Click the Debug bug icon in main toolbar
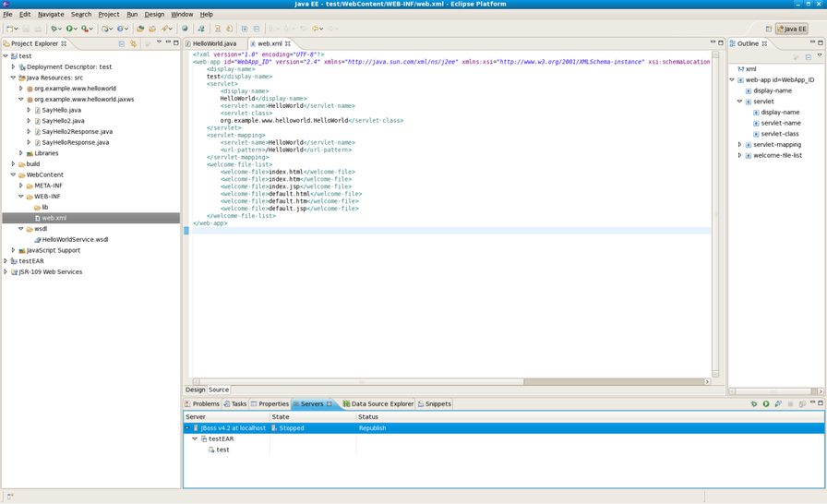 55,29
